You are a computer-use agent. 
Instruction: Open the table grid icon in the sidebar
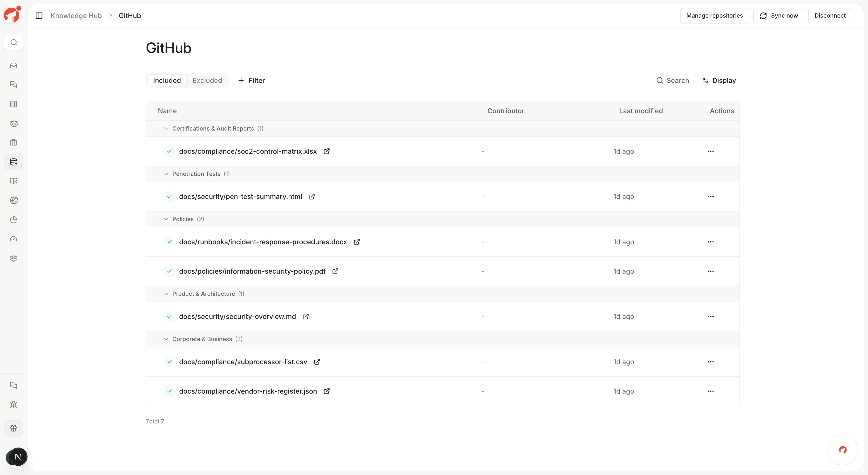click(x=14, y=104)
